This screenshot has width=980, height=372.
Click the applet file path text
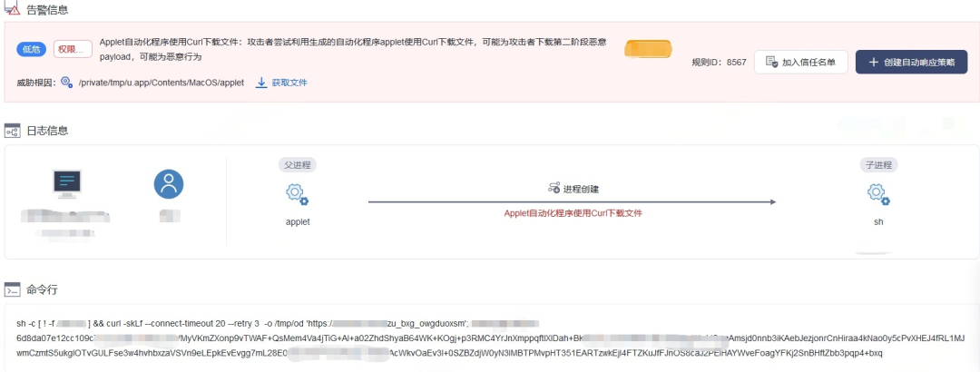(162, 83)
